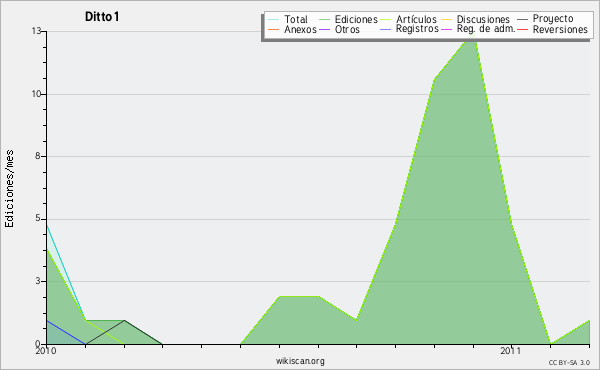Click the Registros legend label
This screenshot has height=370, width=600.
417,29
